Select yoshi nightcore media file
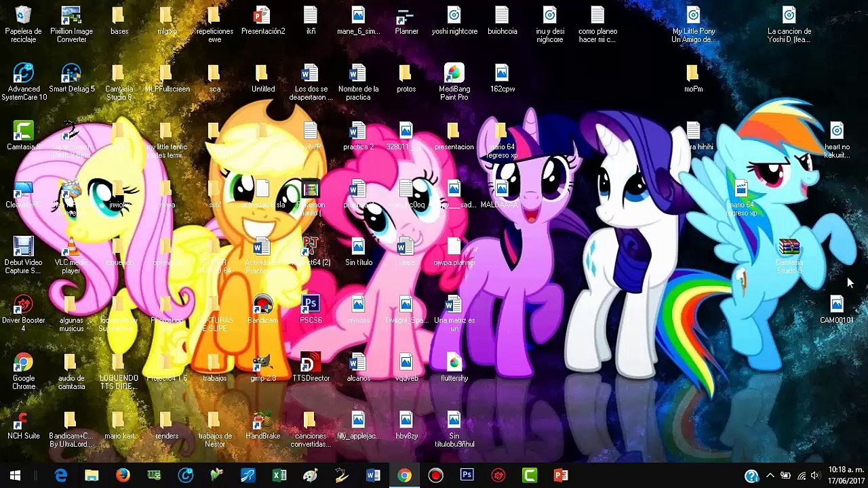 (x=454, y=21)
